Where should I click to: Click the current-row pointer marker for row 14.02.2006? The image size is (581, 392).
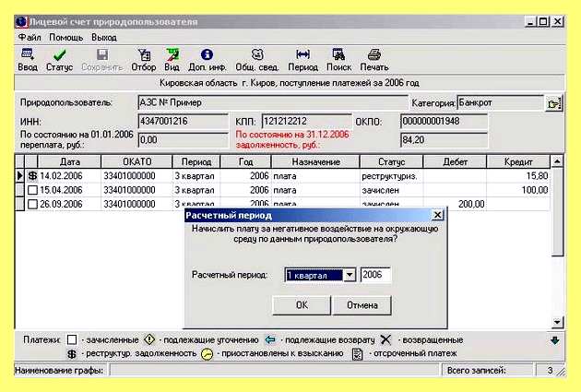coord(20,175)
